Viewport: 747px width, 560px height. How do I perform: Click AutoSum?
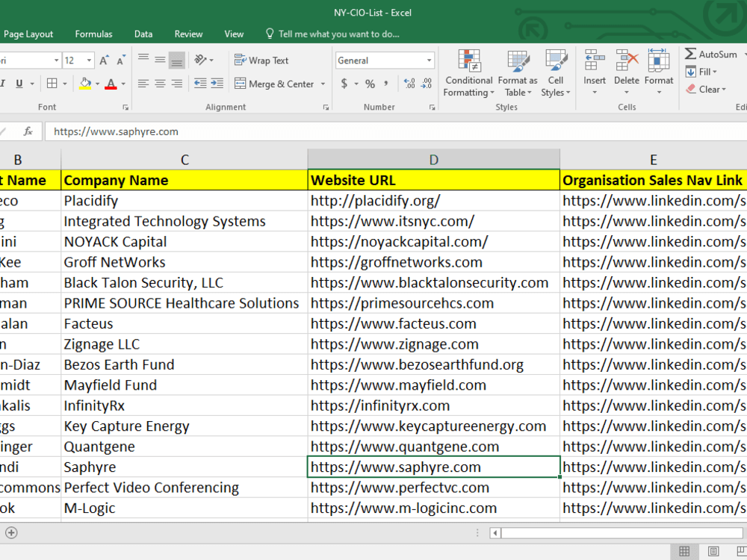[x=711, y=54]
